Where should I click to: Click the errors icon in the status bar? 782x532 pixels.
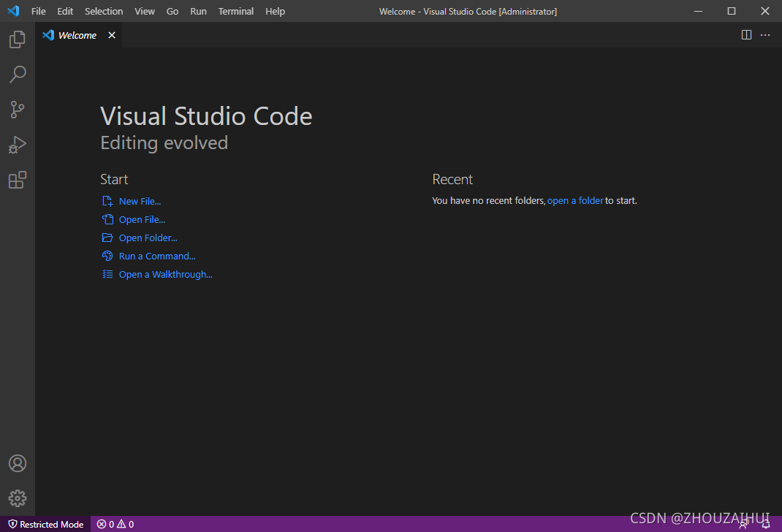pyautogui.click(x=102, y=524)
